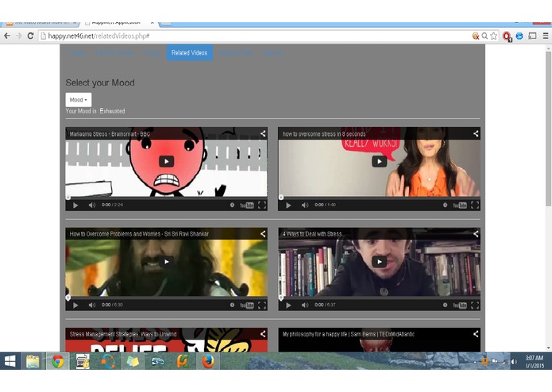Click 'Stress Management Strategies: Ways to Unwind' title
552x392 pixels.
point(123,334)
